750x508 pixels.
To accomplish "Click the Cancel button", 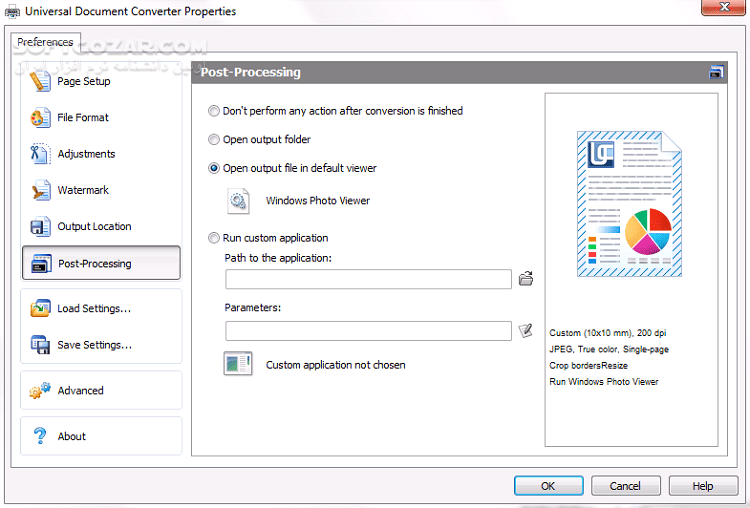I will tap(626, 486).
